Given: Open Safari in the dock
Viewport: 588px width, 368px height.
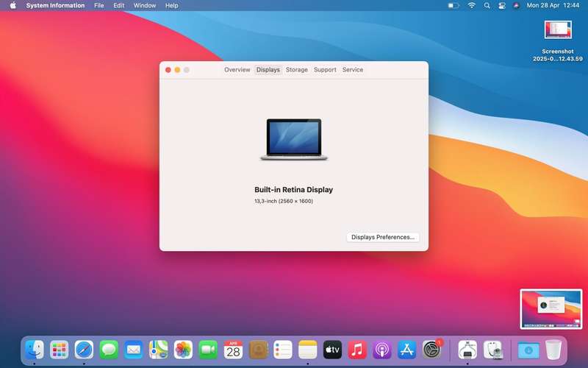Looking at the screenshot, I should click(84, 350).
